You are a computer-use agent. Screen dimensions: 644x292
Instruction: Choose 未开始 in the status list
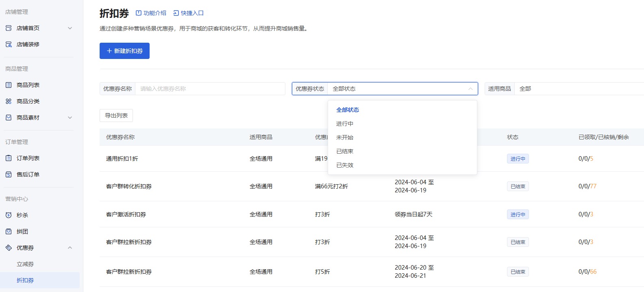click(x=402, y=137)
